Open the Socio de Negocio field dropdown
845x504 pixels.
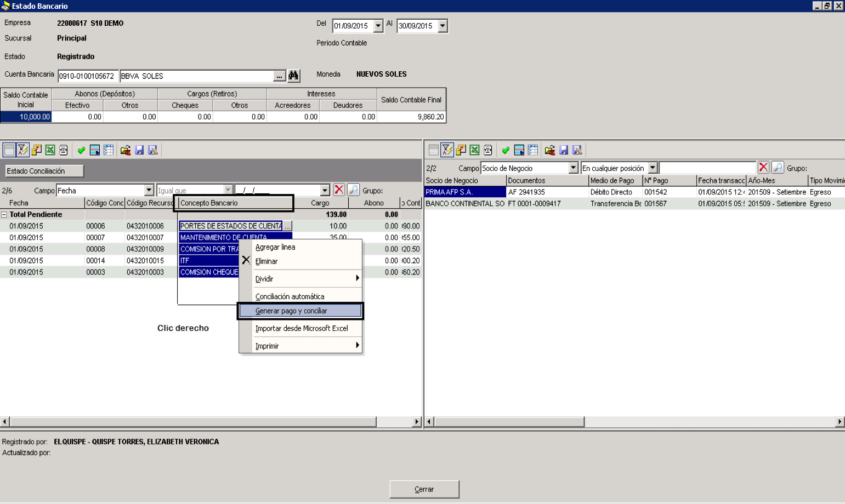(574, 168)
